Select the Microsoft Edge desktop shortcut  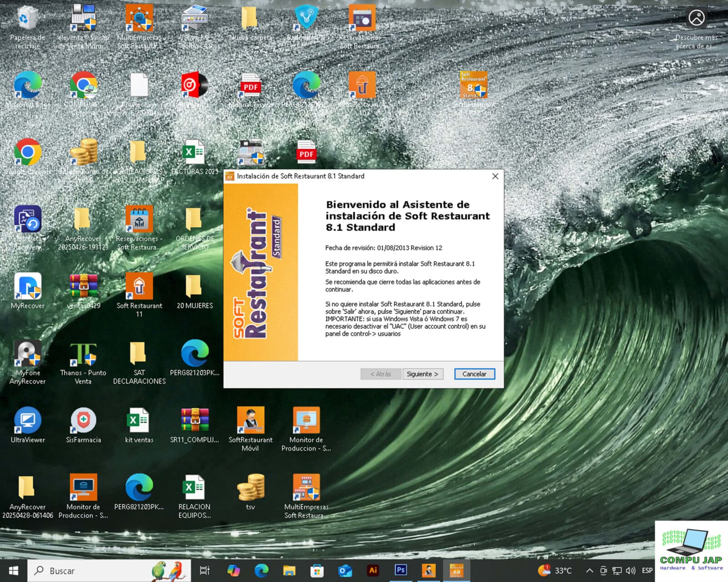click(x=28, y=85)
